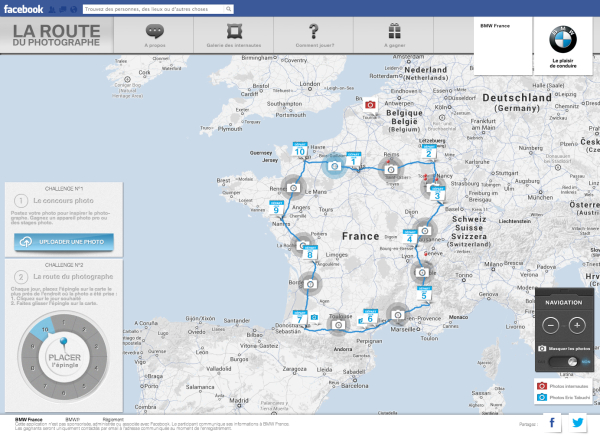Click the camera marker near Lausanne
600x436 pixels.
click(424, 231)
